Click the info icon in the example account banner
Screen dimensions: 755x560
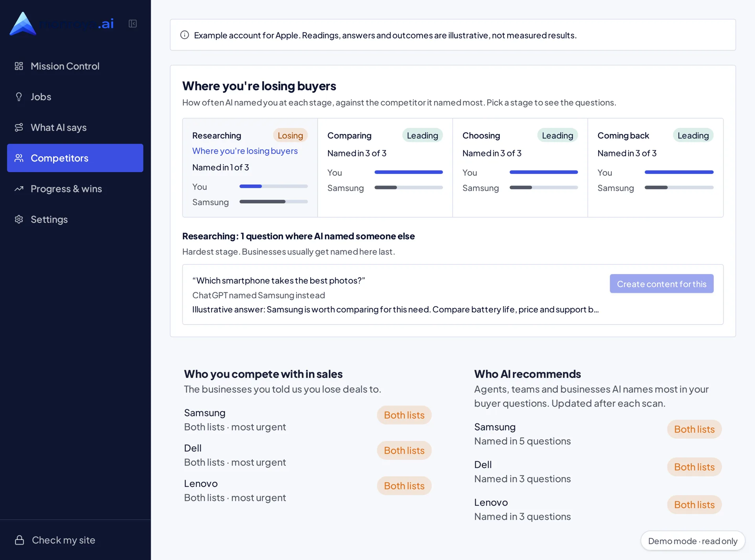coord(184,35)
